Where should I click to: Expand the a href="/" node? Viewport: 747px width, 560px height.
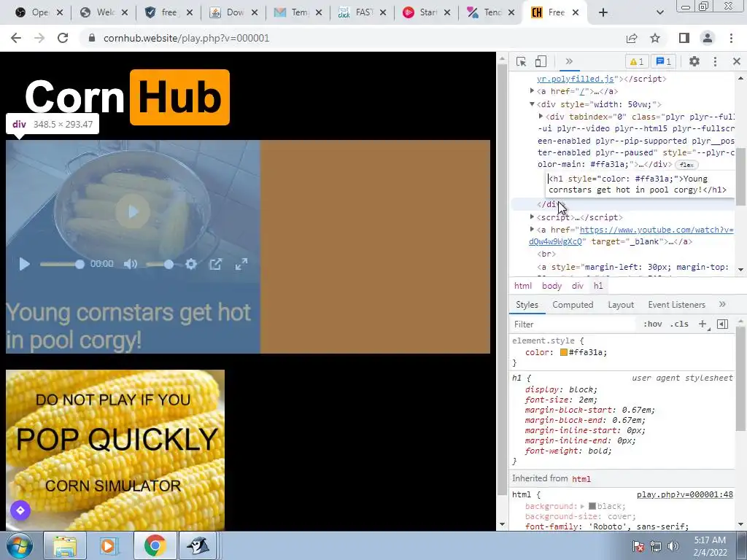tap(532, 91)
